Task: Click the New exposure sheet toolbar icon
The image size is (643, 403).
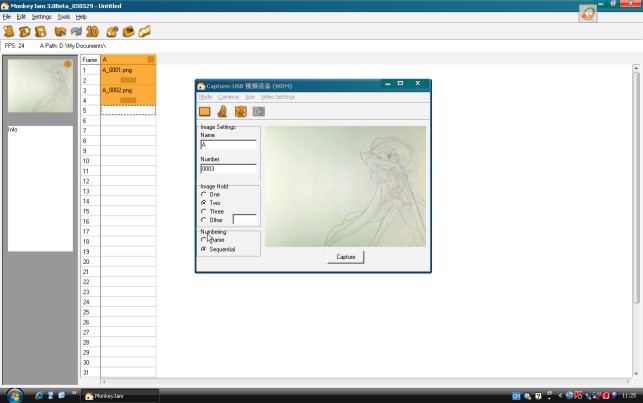Action: [x=9, y=31]
